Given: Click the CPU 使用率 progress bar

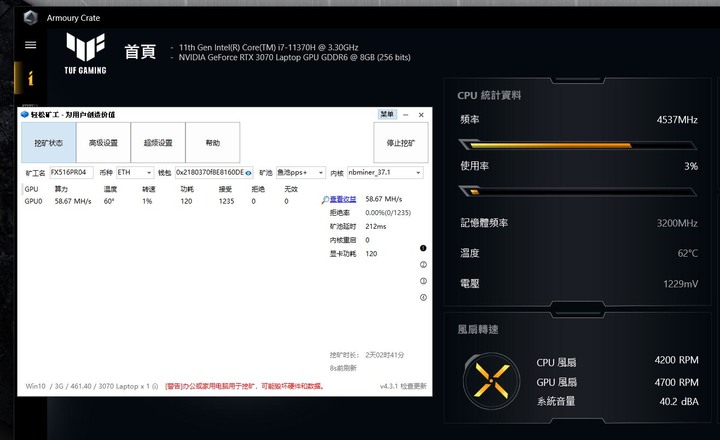Looking at the screenshot, I should tap(578, 192).
